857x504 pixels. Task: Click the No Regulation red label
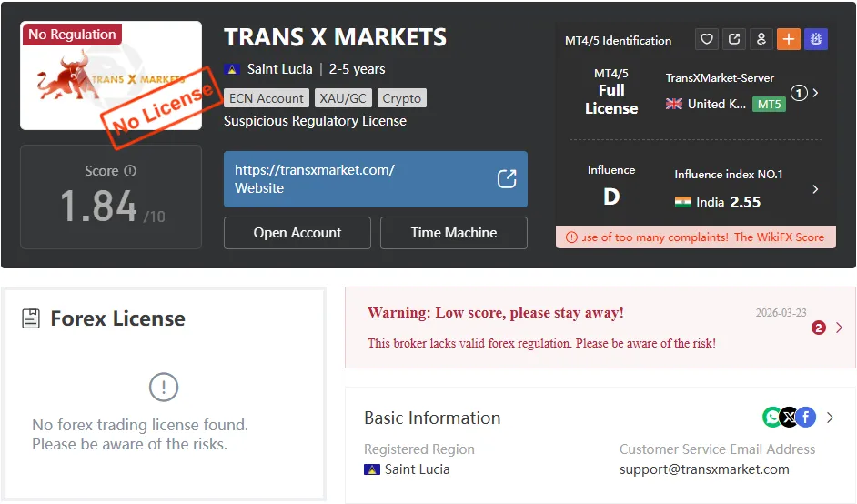[x=72, y=34]
